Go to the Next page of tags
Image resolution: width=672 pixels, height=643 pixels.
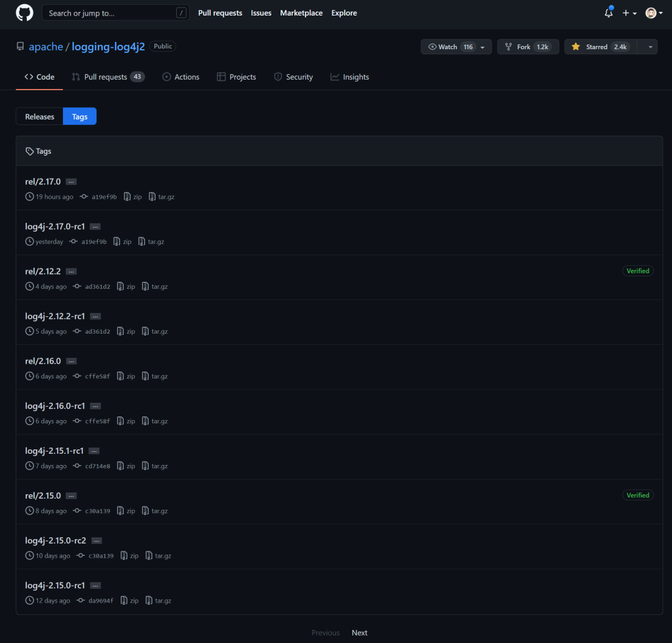click(359, 632)
